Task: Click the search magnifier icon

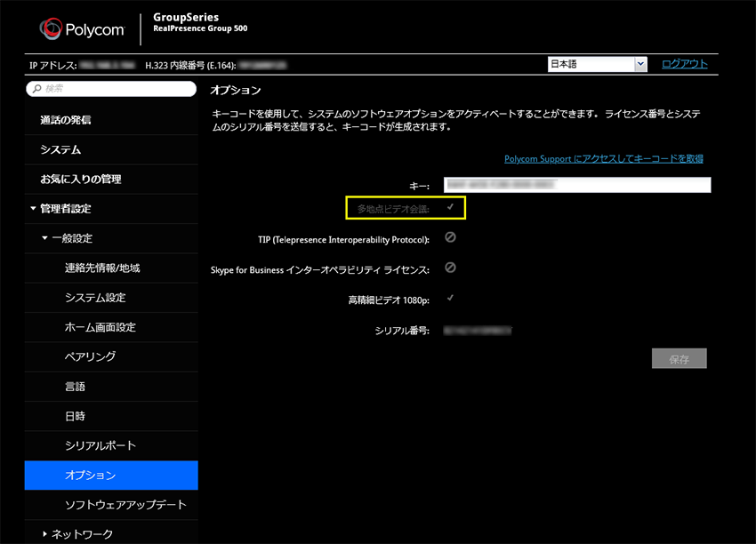Action: tap(37, 89)
